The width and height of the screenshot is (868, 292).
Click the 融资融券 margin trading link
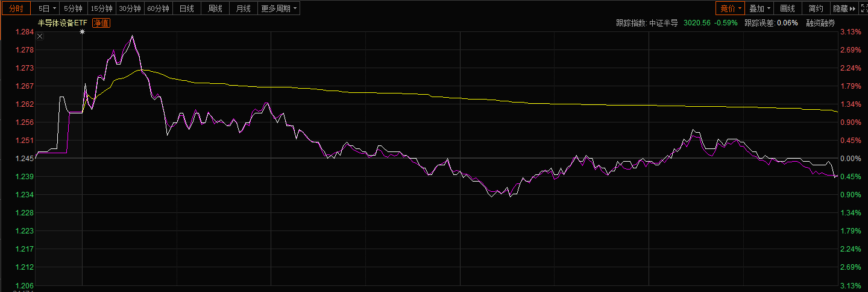coord(820,23)
